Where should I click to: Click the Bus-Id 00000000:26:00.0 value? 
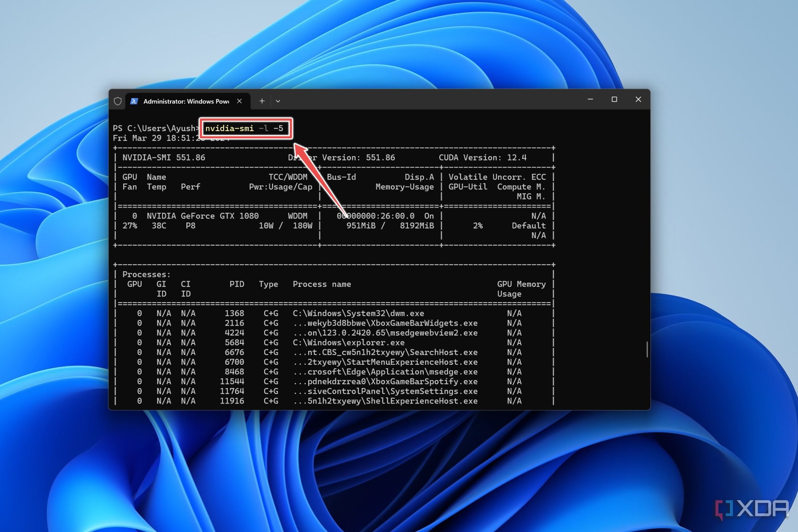[x=375, y=216]
